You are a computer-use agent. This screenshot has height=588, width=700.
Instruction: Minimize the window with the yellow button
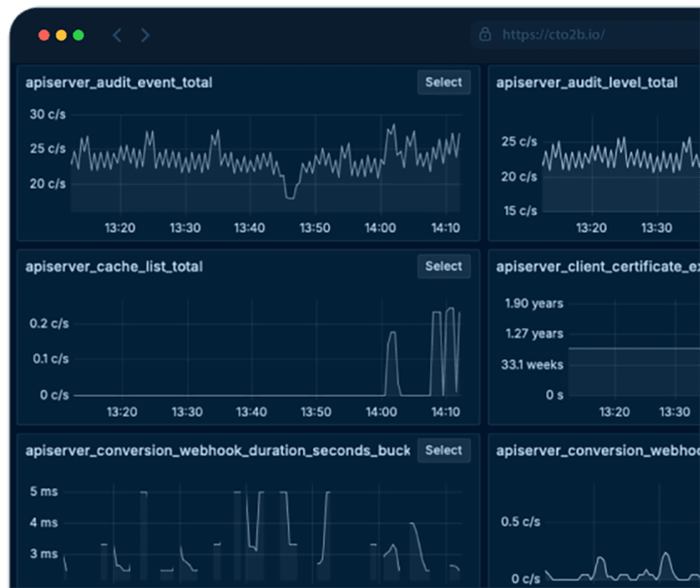(61, 35)
